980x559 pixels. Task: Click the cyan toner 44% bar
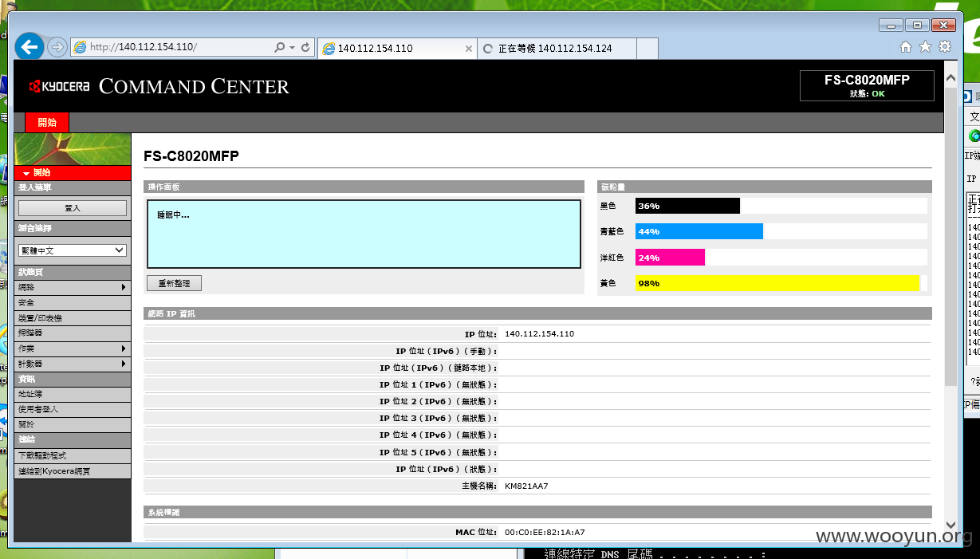click(699, 231)
